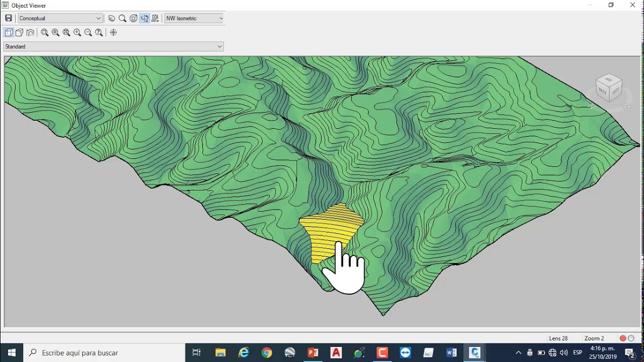Open TeamViewer from the taskbar
Screen dimensions: 644x362
click(406, 353)
